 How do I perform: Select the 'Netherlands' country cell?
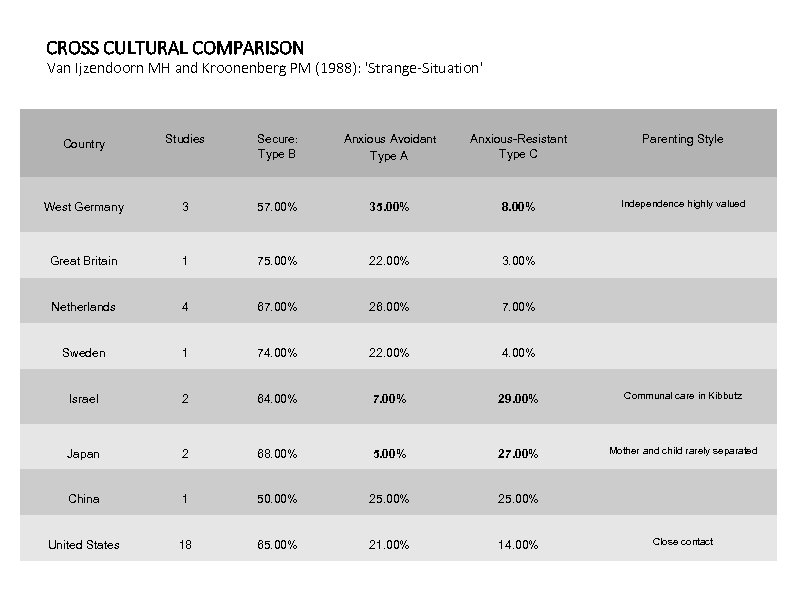84,307
